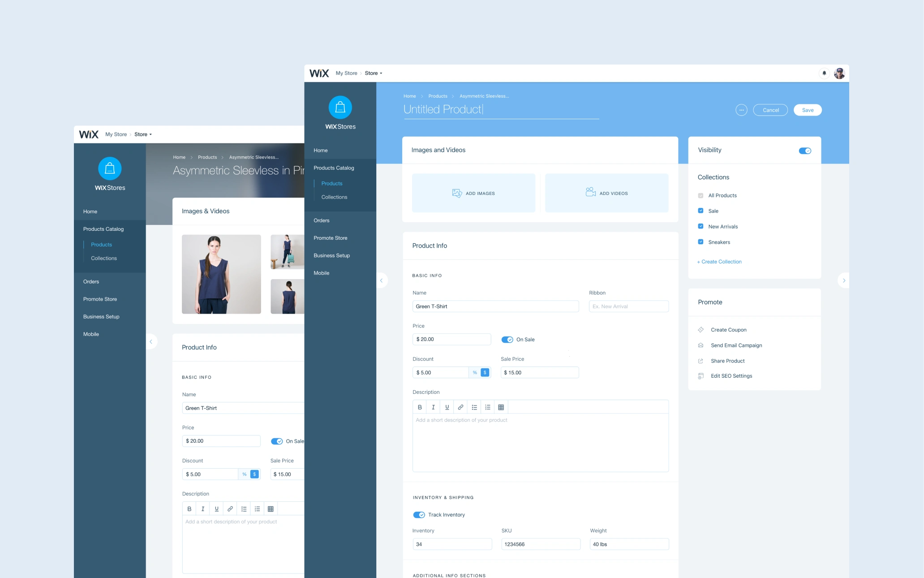
Task: Click numbered list icon in right description editor
Action: 487,407
